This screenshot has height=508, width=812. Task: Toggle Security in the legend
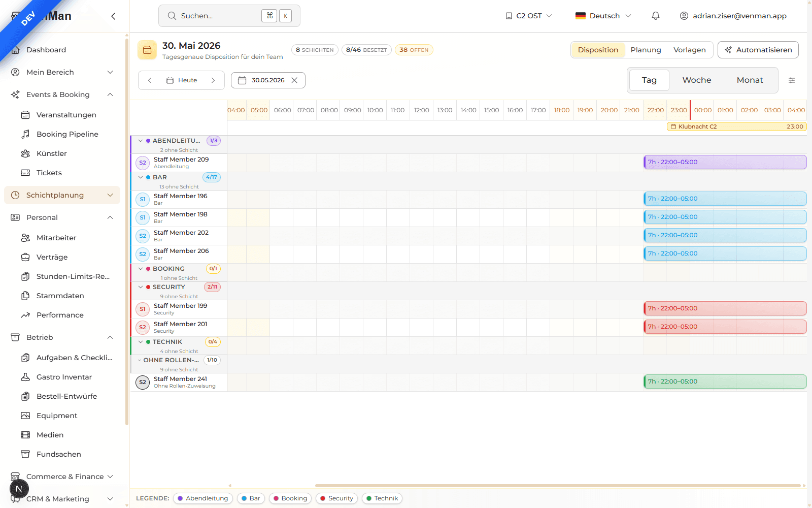coord(336,498)
